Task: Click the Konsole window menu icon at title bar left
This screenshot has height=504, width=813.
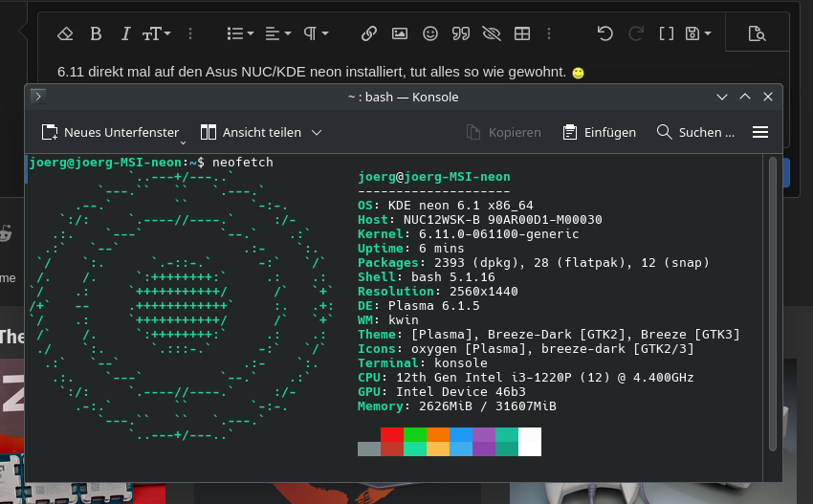Action: pyautogui.click(x=38, y=97)
